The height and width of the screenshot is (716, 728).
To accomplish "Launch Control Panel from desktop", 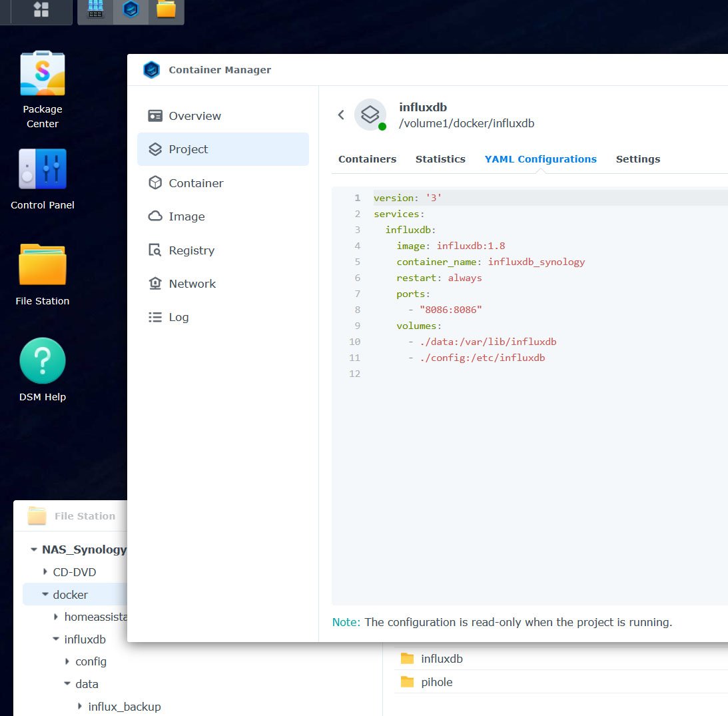I will pyautogui.click(x=42, y=179).
